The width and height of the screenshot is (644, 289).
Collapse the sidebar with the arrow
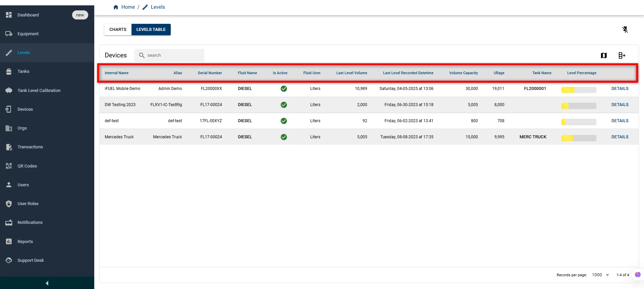pyautogui.click(x=47, y=283)
